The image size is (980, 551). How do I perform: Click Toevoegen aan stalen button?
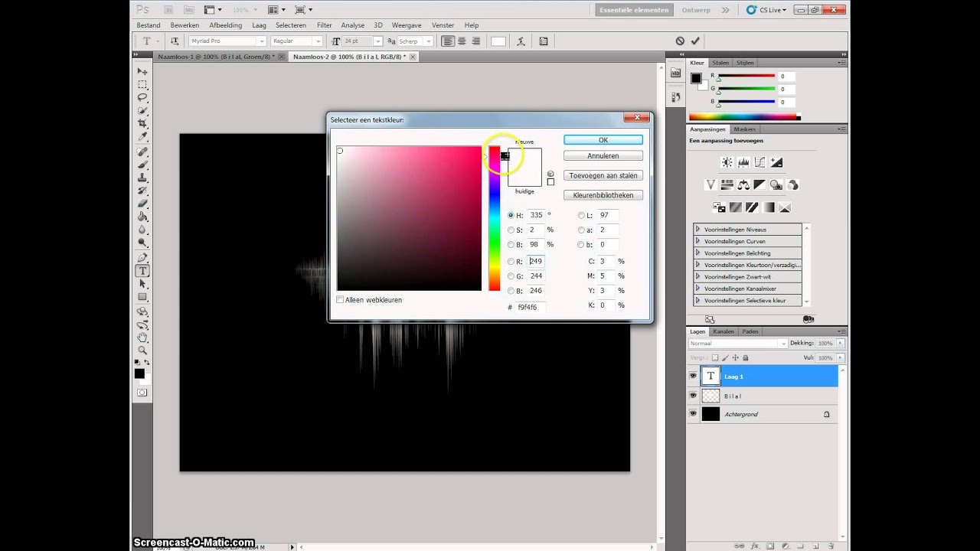pos(603,176)
